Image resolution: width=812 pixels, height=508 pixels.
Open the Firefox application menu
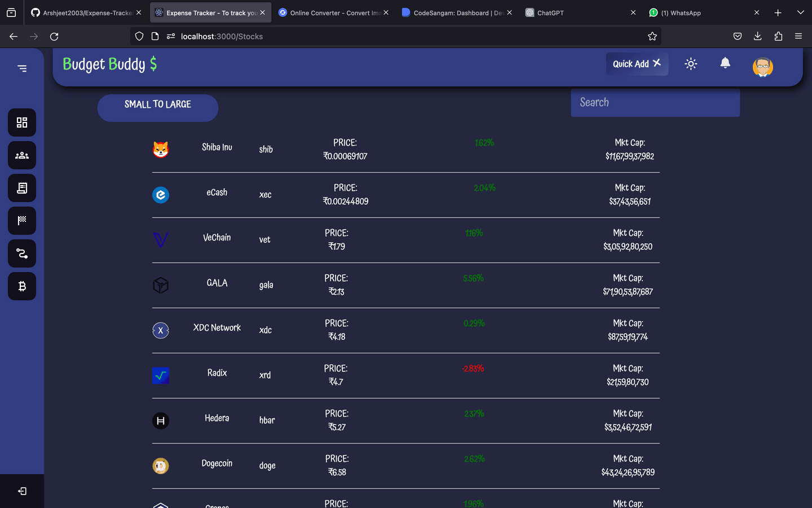(x=798, y=36)
